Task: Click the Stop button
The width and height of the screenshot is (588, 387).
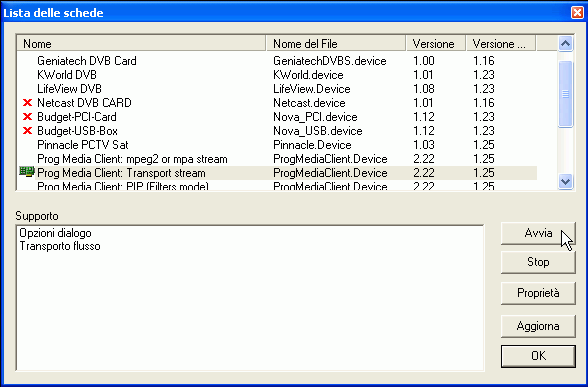Action: [538, 262]
